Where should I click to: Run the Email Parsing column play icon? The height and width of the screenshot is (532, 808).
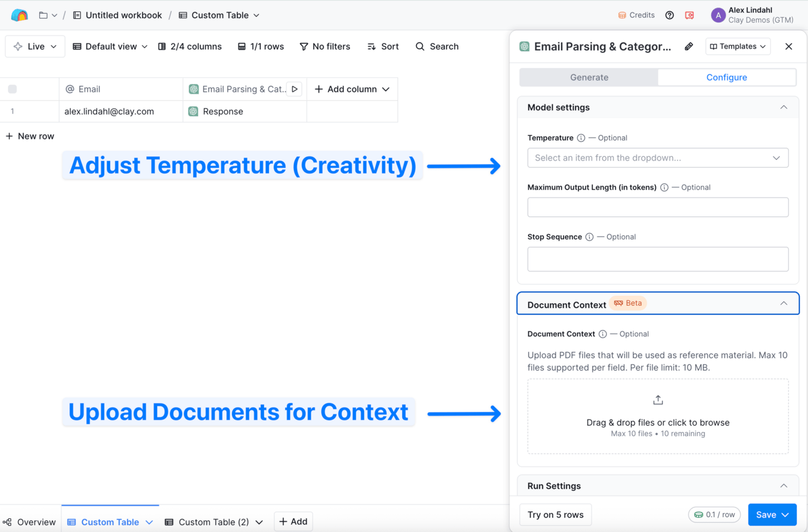click(x=295, y=89)
